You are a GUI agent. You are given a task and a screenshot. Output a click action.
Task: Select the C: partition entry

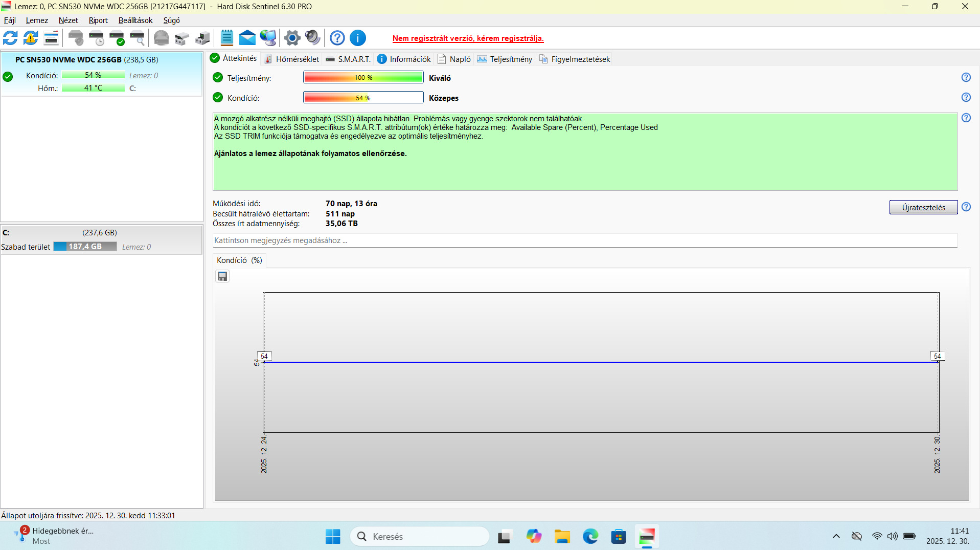(101, 239)
